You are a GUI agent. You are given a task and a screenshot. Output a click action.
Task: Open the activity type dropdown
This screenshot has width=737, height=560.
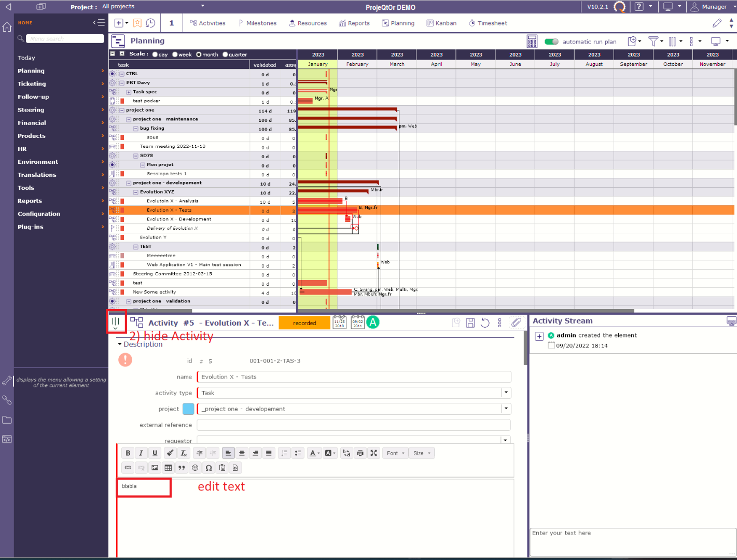(506, 393)
